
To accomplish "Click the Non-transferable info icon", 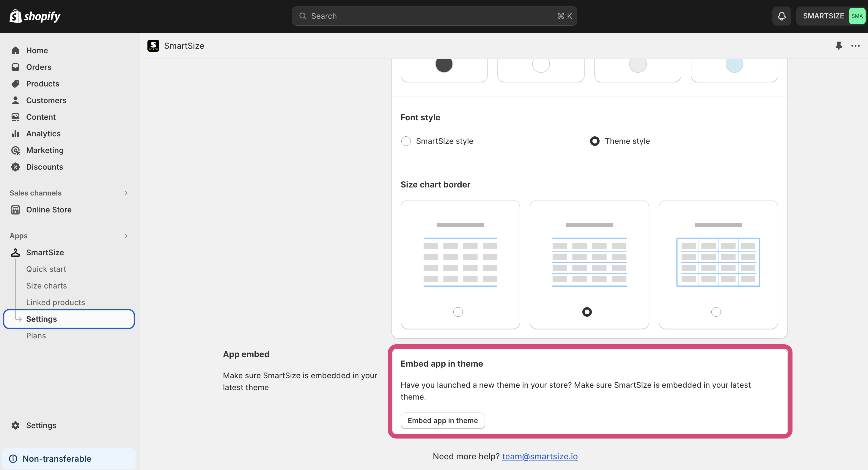I will point(13,458).
